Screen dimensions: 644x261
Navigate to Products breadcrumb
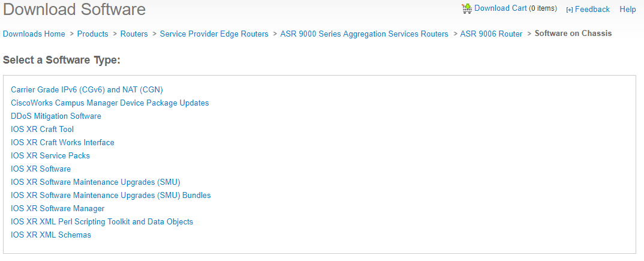tap(93, 34)
